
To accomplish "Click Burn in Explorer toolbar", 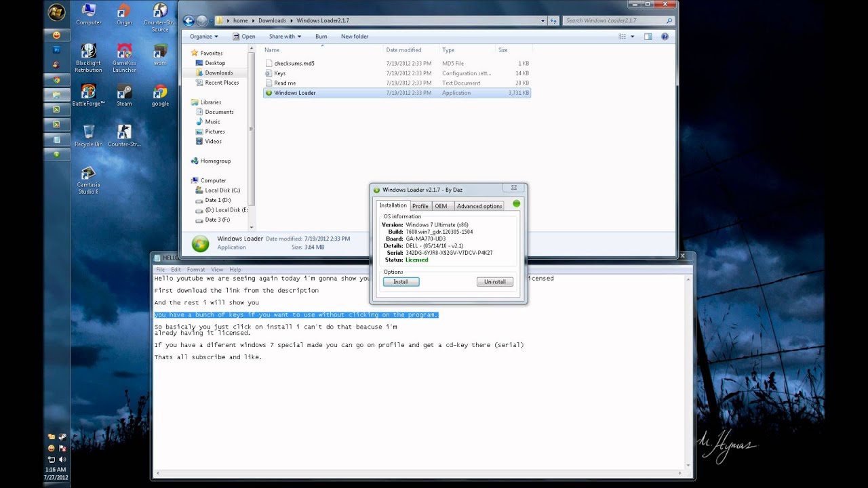I will tap(321, 37).
